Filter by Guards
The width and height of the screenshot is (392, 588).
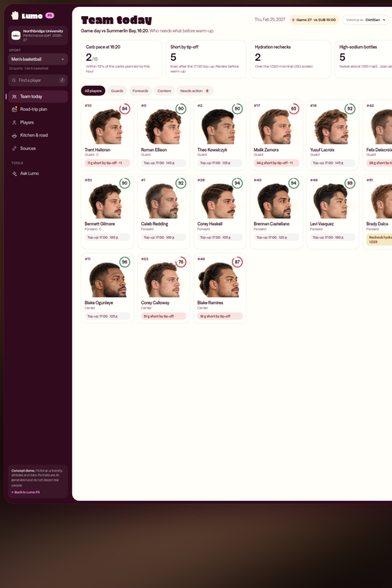[x=117, y=91]
